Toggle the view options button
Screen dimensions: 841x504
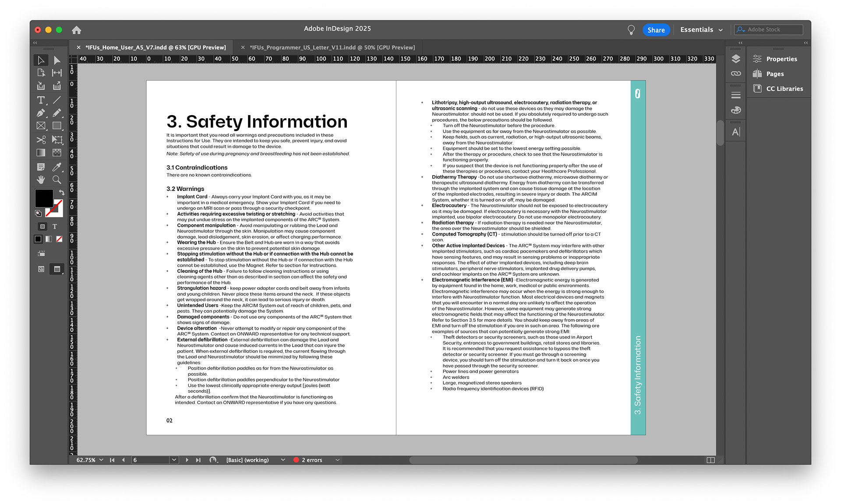(41, 254)
